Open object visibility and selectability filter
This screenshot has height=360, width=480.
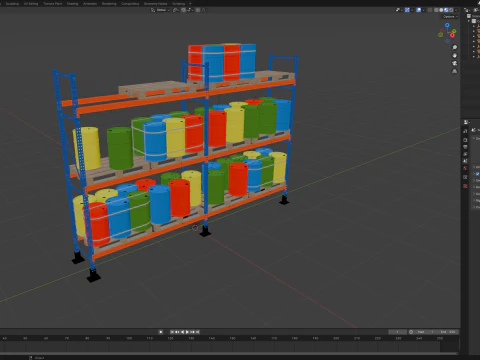(x=398, y=10)
